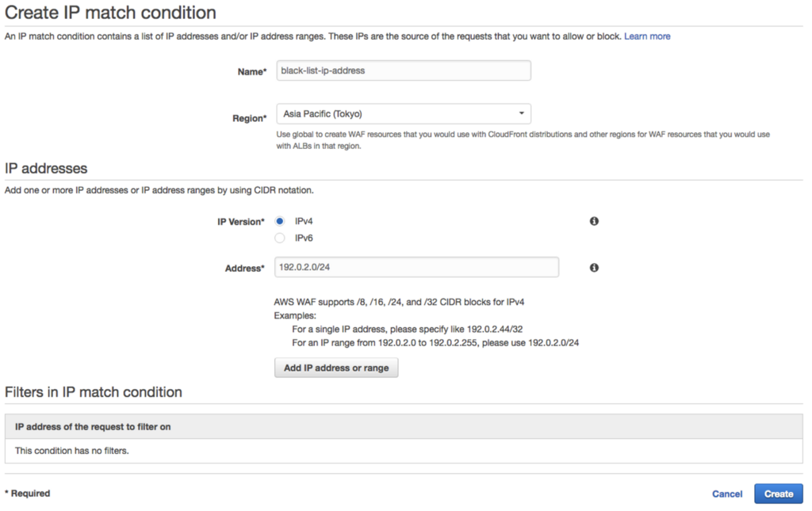Click the Address field with 192.0.2.0/24
This screenshot has width=812, height=511.
pos(416,268)
